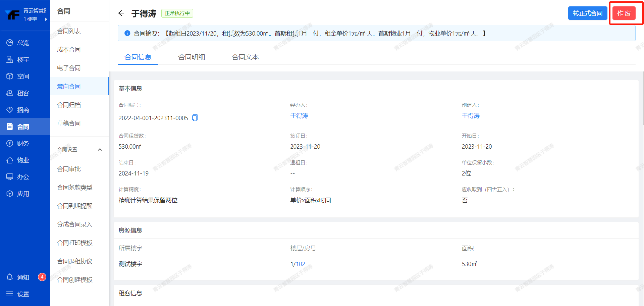644x306 pixels.
Task: Open the 财务 finance module
Action: point(23,143)
